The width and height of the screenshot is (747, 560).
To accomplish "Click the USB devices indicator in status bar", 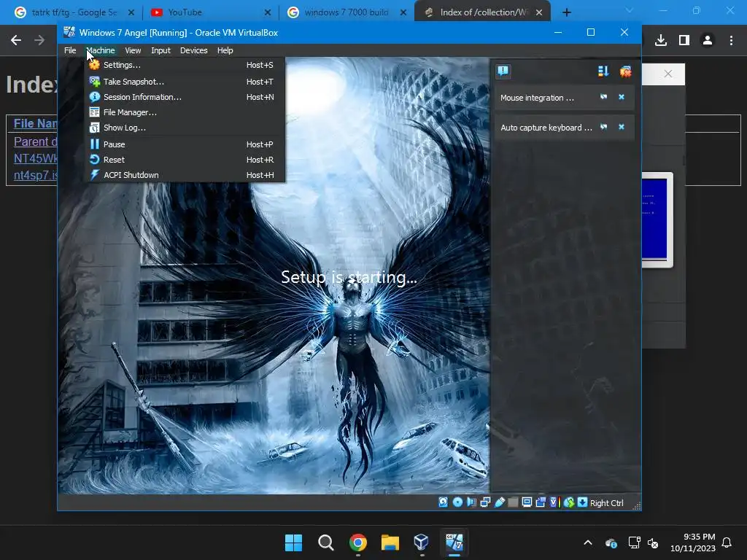I will pyautogui.click(x=499, y=502).
